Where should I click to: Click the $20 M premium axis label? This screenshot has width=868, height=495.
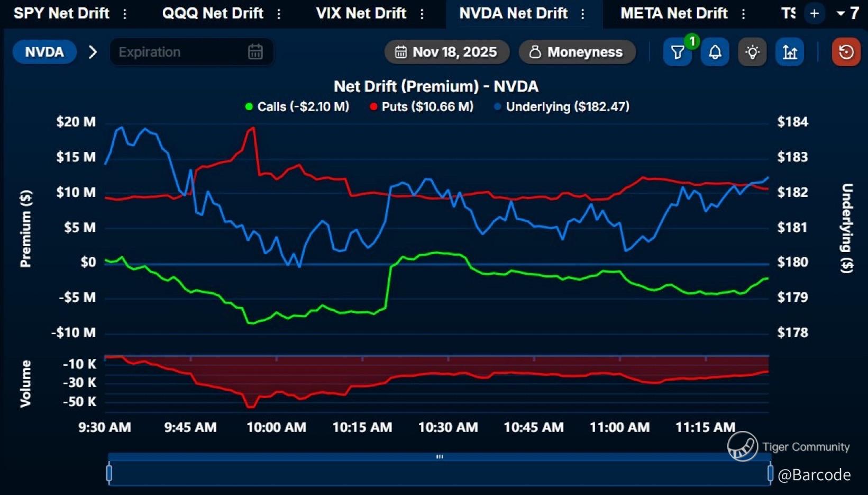click(x=76, y=122)
